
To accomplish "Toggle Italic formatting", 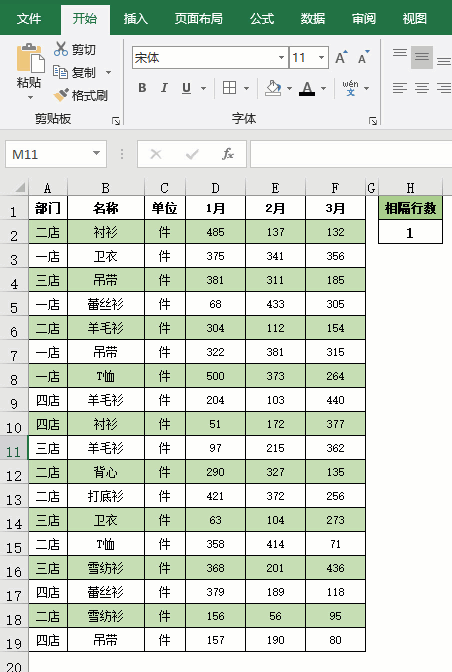I will click(164, 88).
